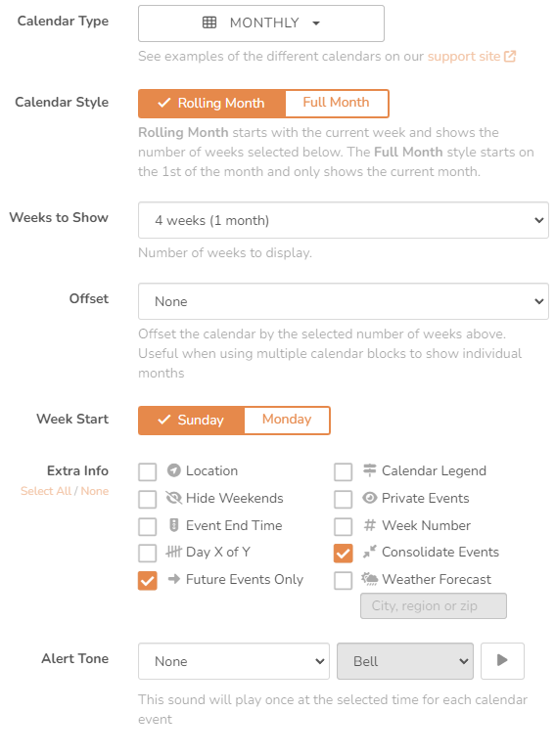
Task: Open the Calendar Type MONTHLY dropdown
Action: pyautogui.click(x=261, y=23)
